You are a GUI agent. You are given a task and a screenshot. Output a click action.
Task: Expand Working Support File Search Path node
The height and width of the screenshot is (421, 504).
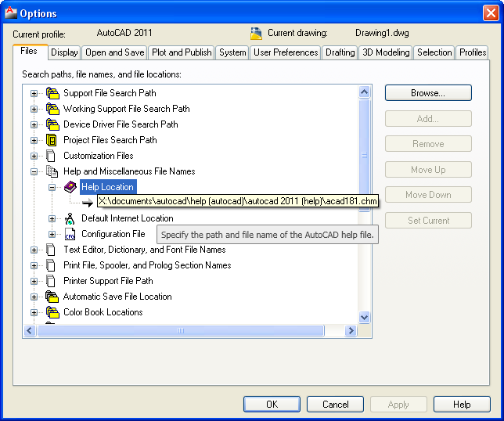coord(34,110)
